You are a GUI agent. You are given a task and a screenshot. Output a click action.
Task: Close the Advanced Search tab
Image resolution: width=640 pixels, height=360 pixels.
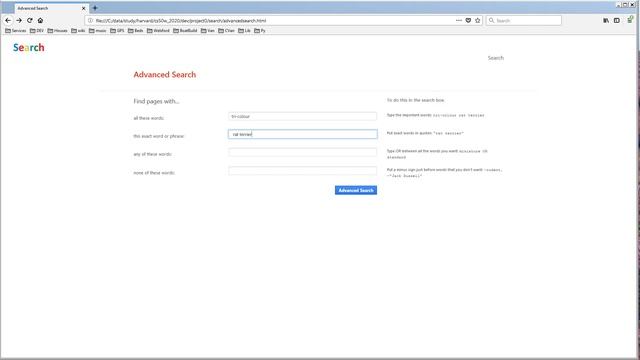tap(84, 8)
